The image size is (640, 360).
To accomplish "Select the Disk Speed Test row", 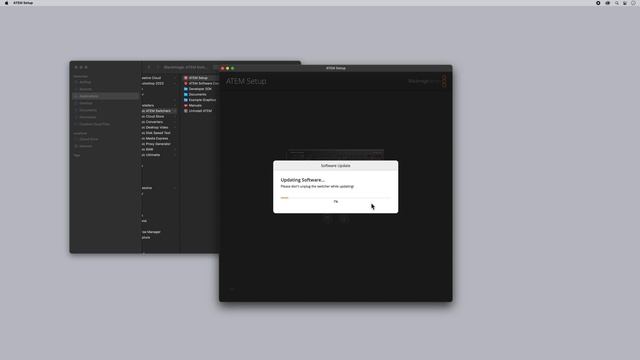I will coord(159,133).
